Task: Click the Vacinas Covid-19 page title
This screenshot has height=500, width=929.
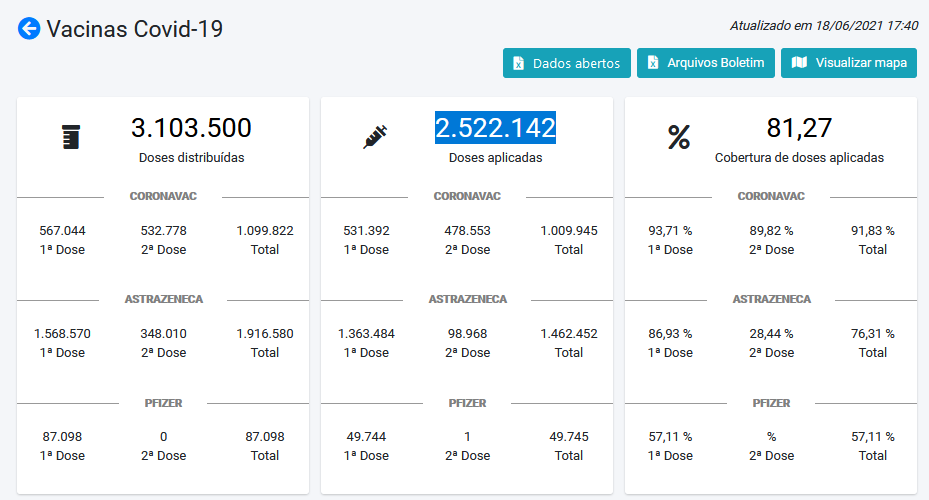Action: [135, 29]
